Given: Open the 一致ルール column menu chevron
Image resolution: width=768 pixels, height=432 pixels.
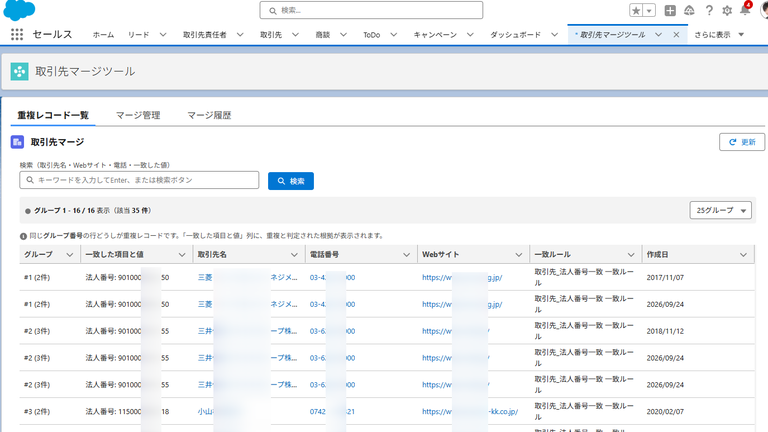Looking at the screenshot, I should point(630,255).
